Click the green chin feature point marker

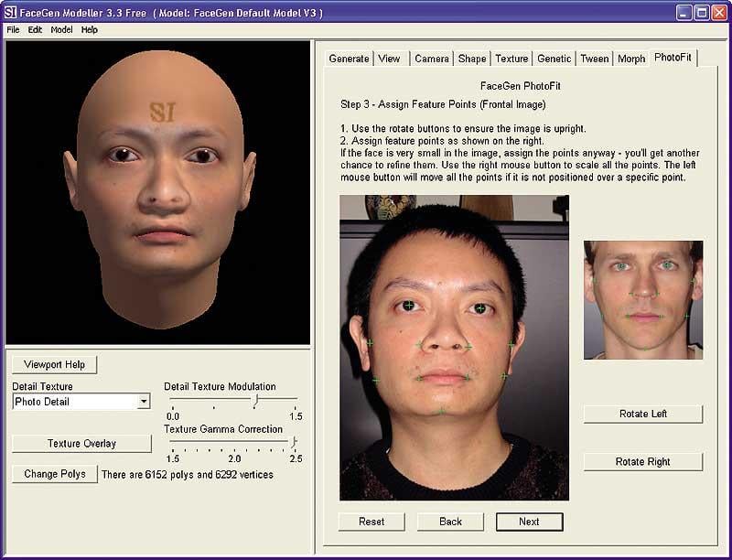point(442,411)
